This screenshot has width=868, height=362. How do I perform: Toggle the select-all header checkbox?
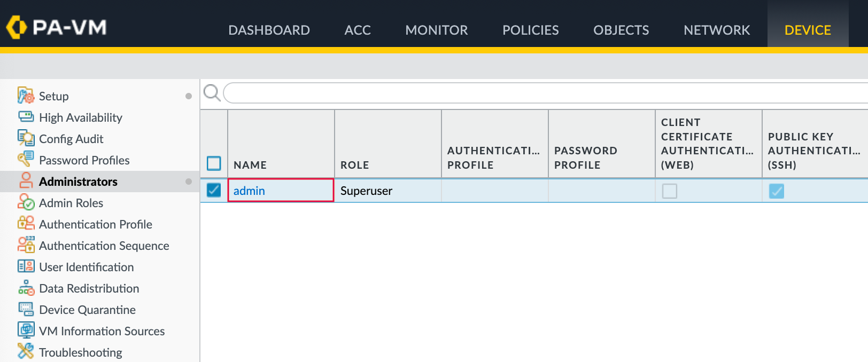point(214,163)
